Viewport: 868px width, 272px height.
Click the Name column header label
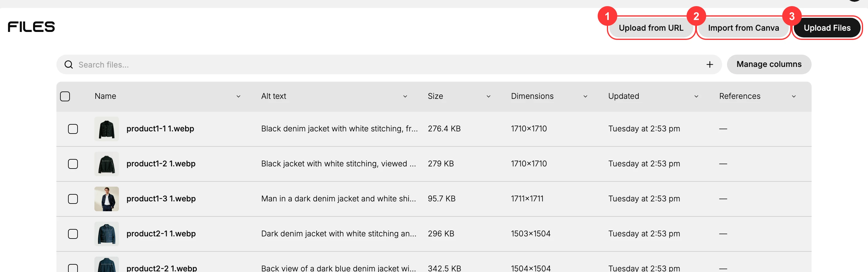[105, 96]
